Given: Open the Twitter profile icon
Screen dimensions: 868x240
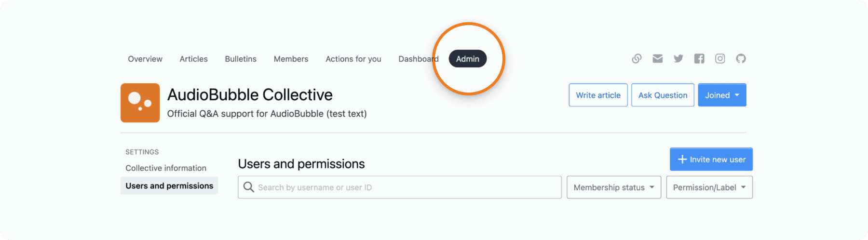Looking at the screenshot, I should point(678,59).
